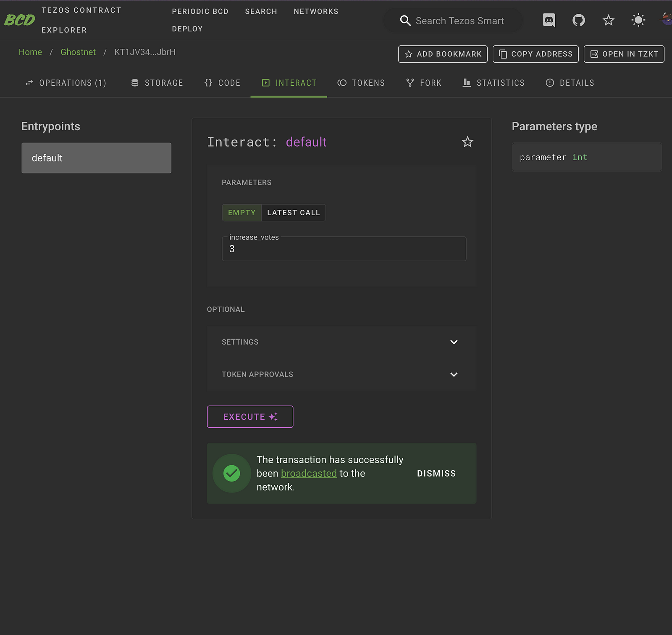Follow the broadcasted transaction link
This screenshot has width=672, height=635.
(x=309, y=473)
